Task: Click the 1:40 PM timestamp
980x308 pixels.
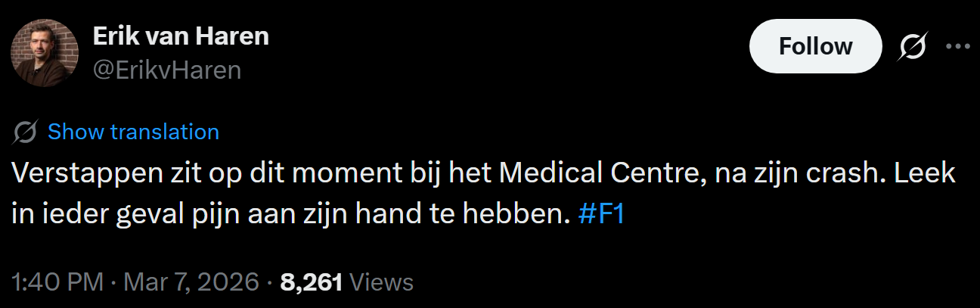Action: [x=57, y=282]
